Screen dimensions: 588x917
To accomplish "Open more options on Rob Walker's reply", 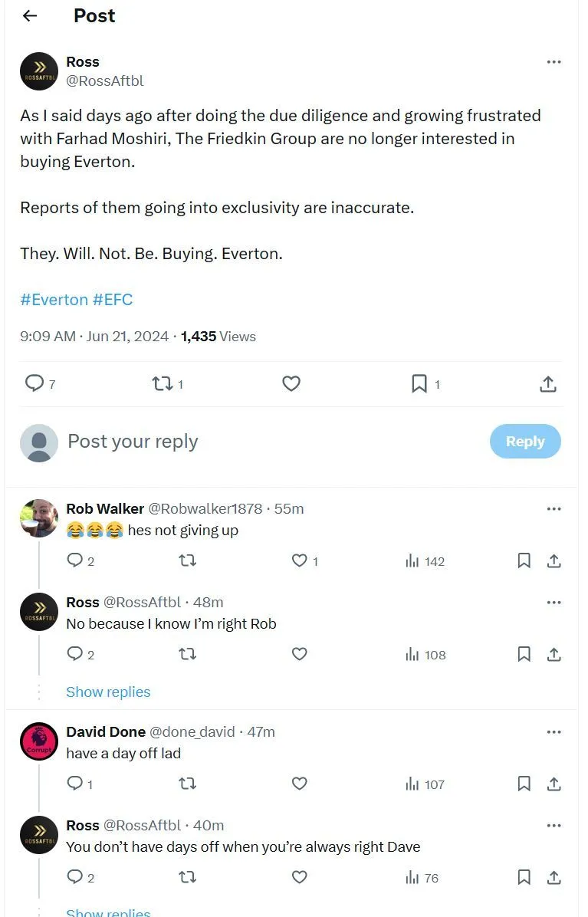I will click(554, 509).
